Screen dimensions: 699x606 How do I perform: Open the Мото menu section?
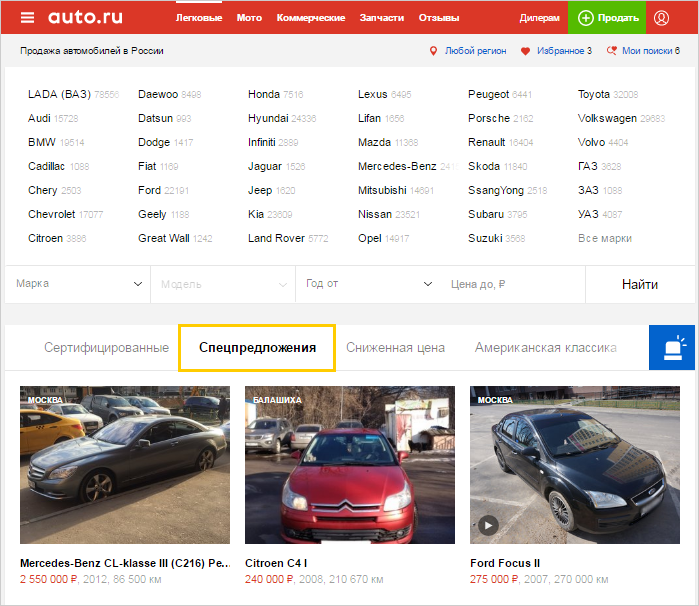(249, 18)
